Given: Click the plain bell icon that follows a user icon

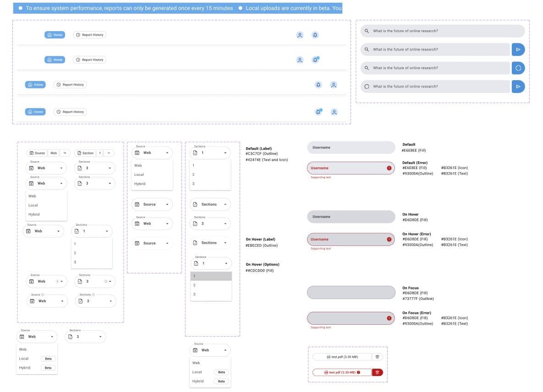Looking at the screenshot, I should tap(315, 35).
